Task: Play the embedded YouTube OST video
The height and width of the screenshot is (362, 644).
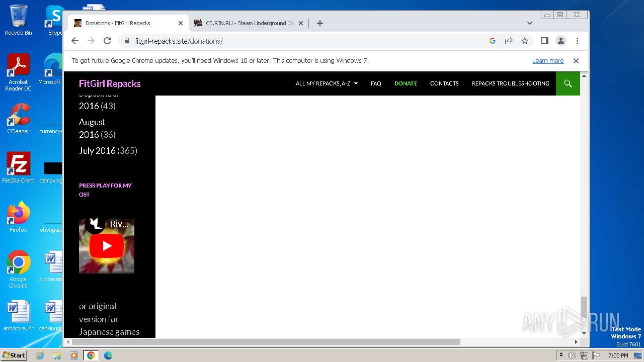Action: click(107, 246)
